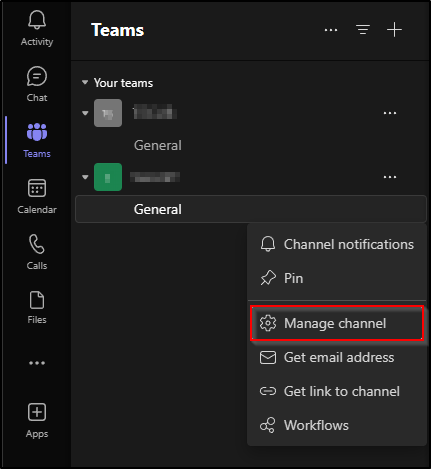Choose Manage channel option

337,323
